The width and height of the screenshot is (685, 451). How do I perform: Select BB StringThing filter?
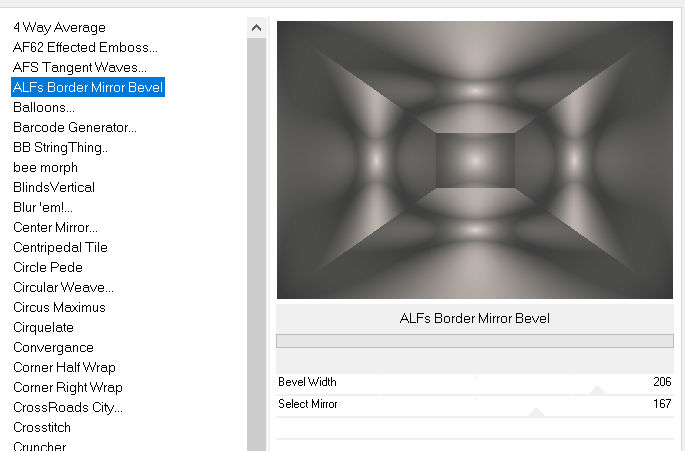click(61, 147)
